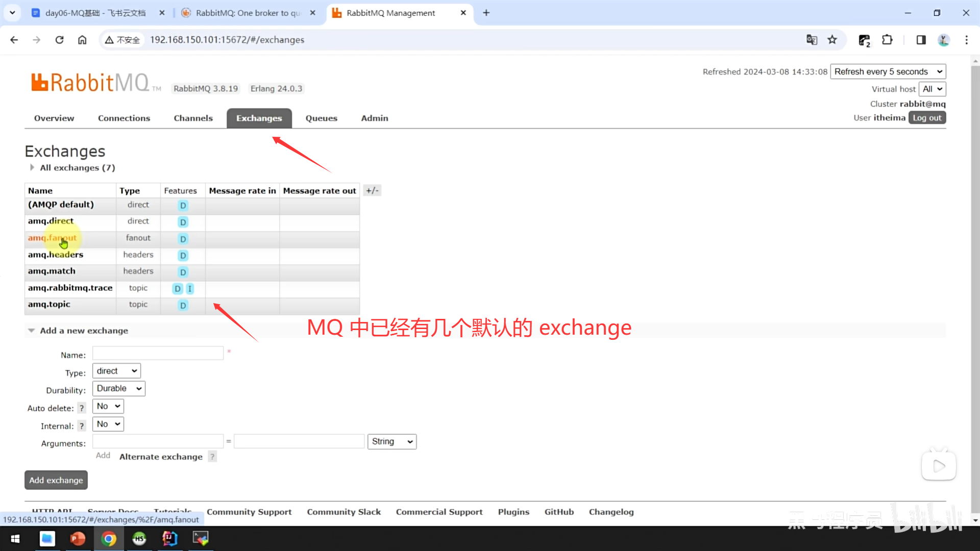Click the browser home icon
This screenshot has width=980, height=551.
pos(82,40)
